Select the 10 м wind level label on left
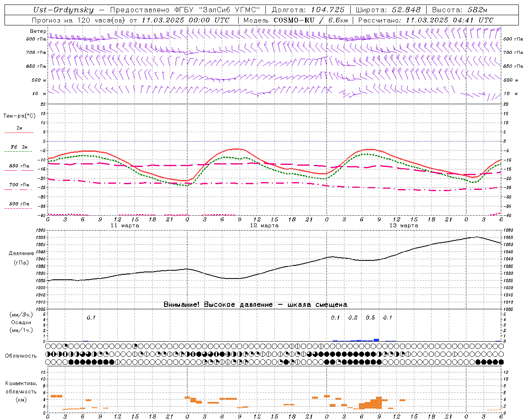Screen dimensions: 525x420 click(39, 94)
